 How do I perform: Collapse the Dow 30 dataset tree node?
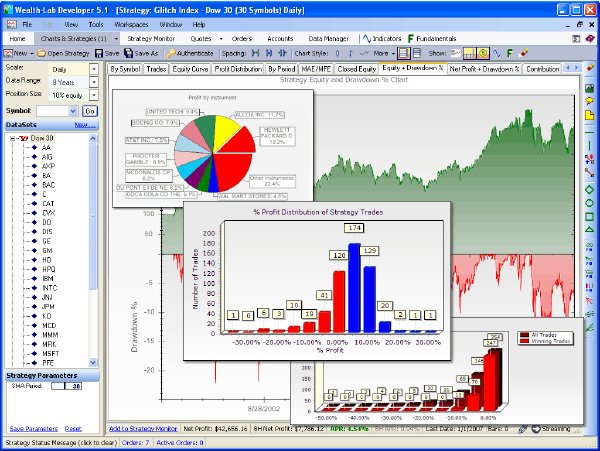click(13, 138)
